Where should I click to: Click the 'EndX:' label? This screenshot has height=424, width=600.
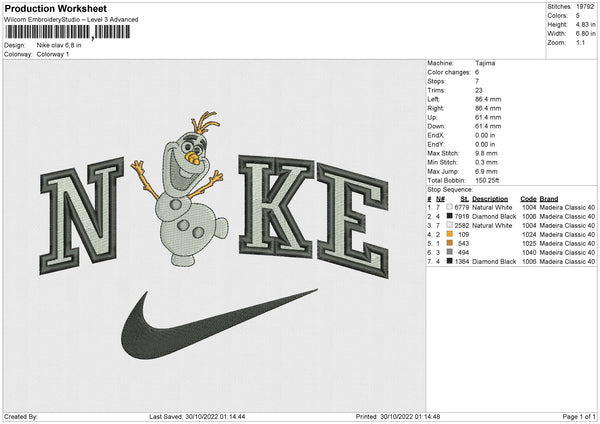point(436,135)
